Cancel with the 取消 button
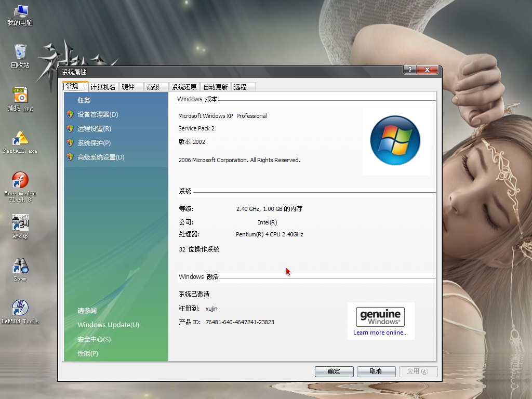Image resolution: width=532 pixels, height=399 pixels. (376, 371)
